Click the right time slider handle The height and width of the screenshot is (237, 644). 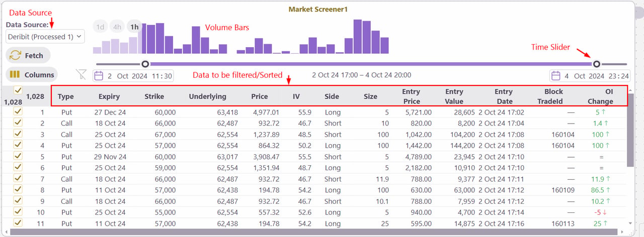[597, 64]
